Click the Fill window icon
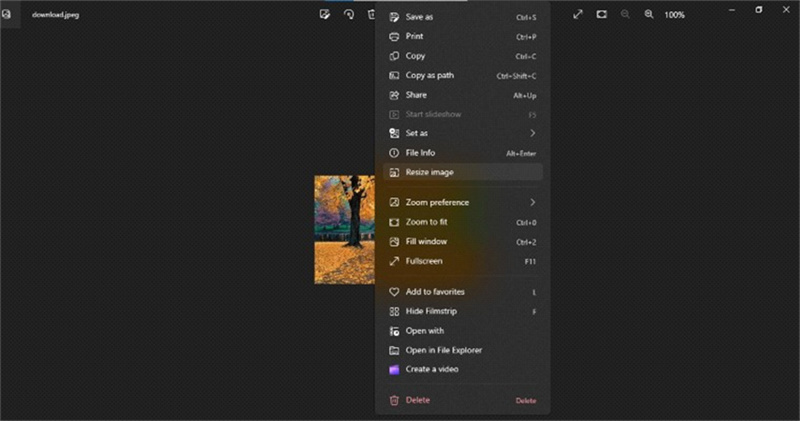Image resolution: width=800 pixels, height=421 pixels. click(394, 242)
